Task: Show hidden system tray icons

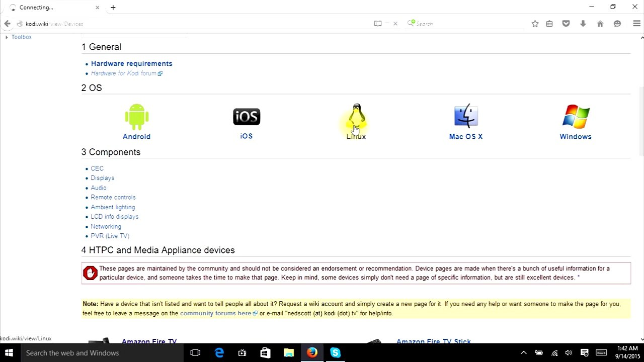Action: click(524, 353)
